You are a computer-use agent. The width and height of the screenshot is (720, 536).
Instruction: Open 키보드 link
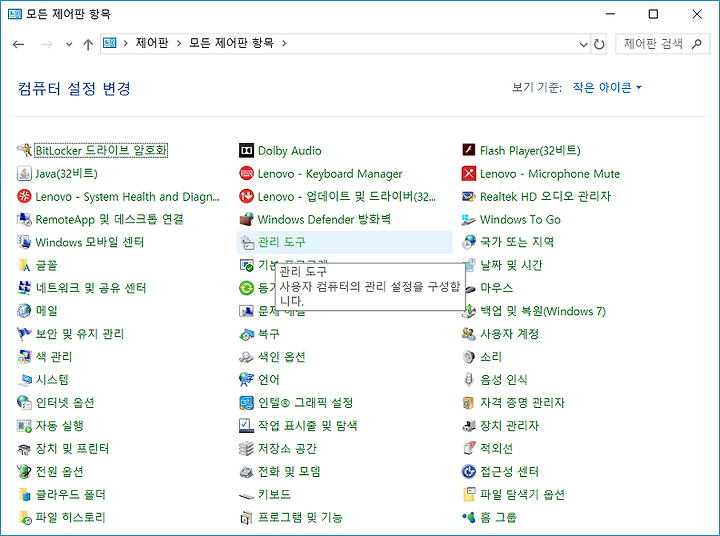point(274,494)
